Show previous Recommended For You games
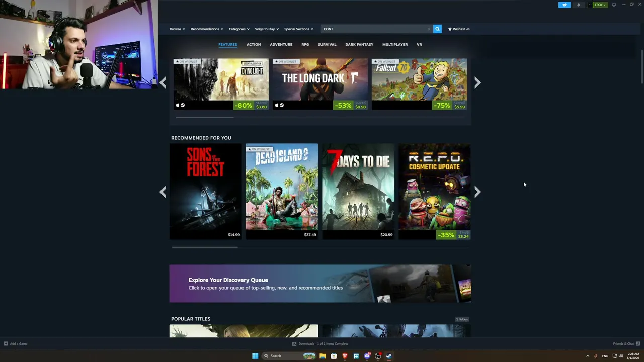 [x=163, y=192]
